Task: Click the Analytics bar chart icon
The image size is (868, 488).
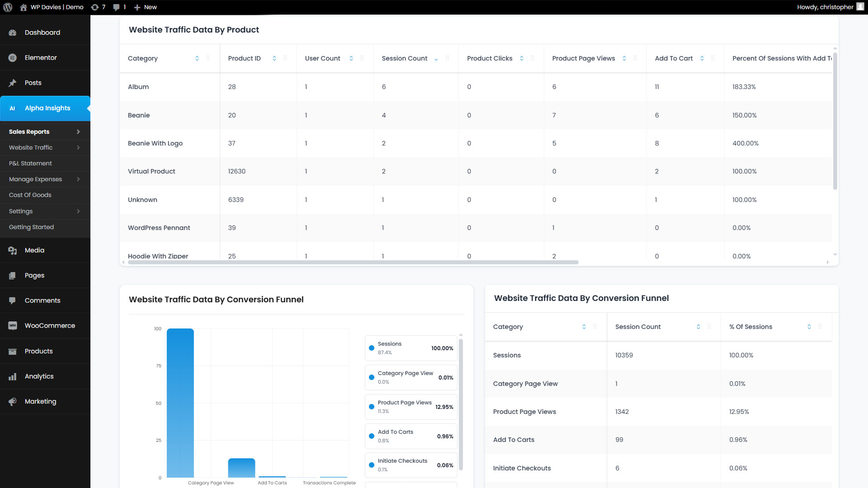Action: point(13,376)
